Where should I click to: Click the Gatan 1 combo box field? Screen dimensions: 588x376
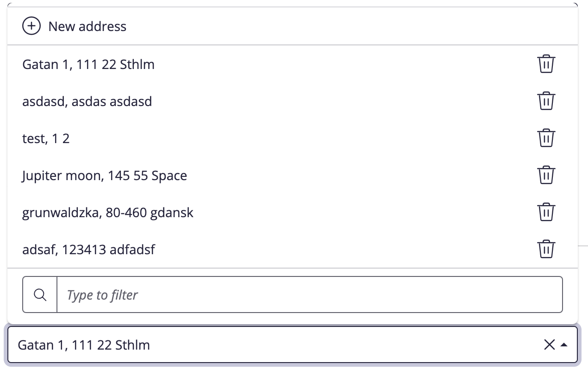[293, 345]
